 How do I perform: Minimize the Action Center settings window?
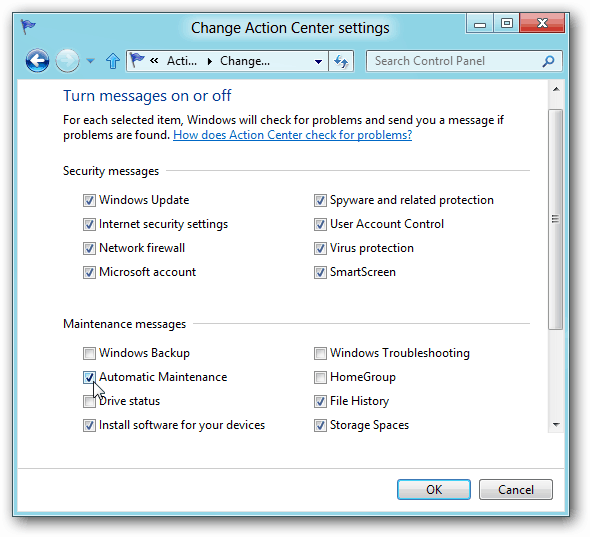tap(480, 24)
